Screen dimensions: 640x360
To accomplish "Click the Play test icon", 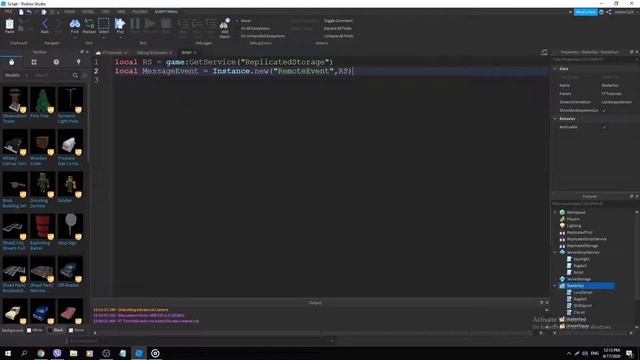I will (120, 24).
